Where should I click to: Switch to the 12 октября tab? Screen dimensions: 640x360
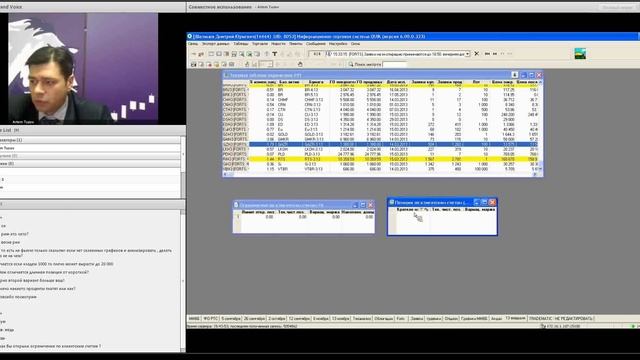pos(299,318)
